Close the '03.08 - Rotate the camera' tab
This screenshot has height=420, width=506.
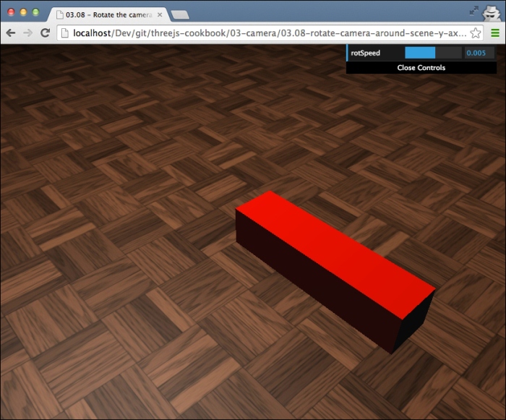[160, 15]
